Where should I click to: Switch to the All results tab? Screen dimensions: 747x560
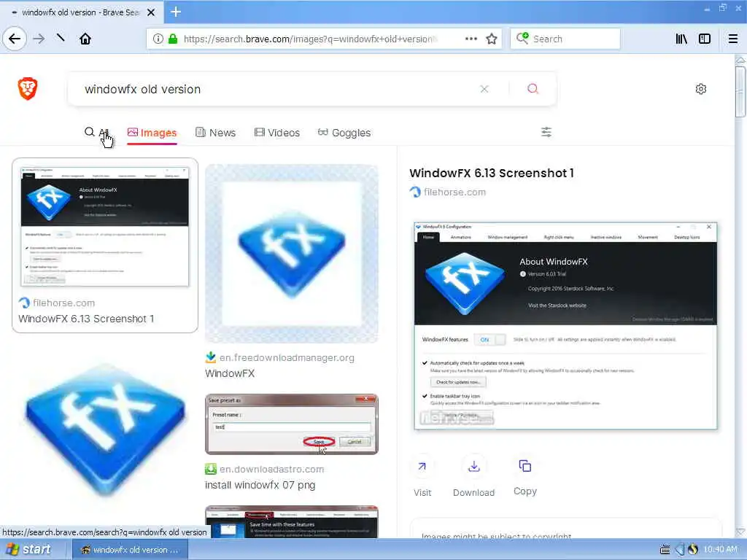coord(97,133)
